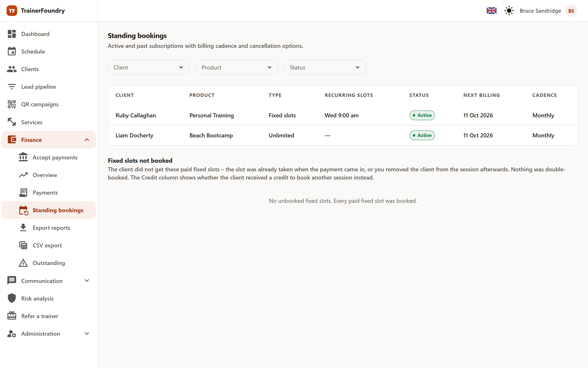Viewport: 588px width, 368px height.
Task: Open the Finance menu label
Action: 31,140
